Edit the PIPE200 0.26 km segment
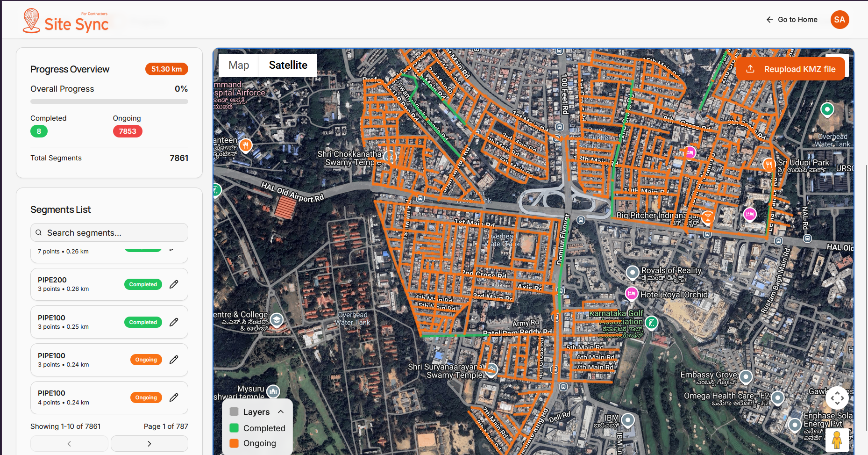 tap(174, 284)
